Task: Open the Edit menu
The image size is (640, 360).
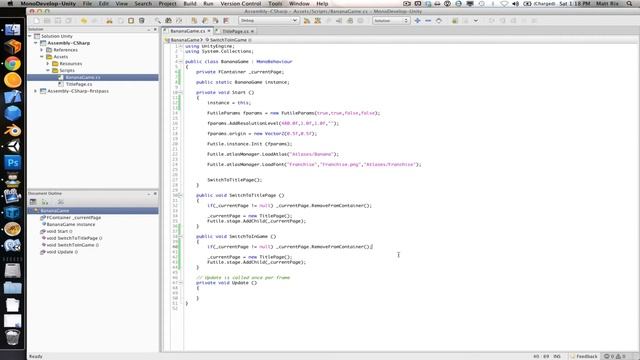Action: point(104,4)
